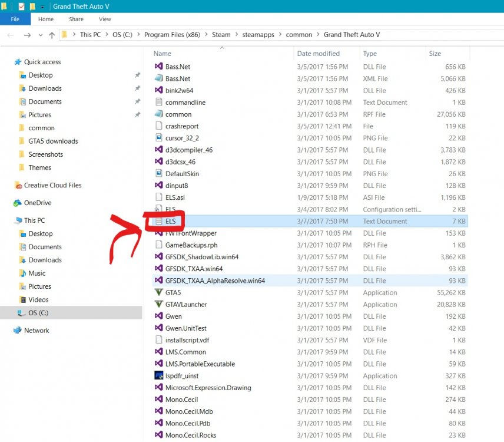The image size is (504, 442).
Task: Switch to the View ribbon tab
Action: (105, 19)
